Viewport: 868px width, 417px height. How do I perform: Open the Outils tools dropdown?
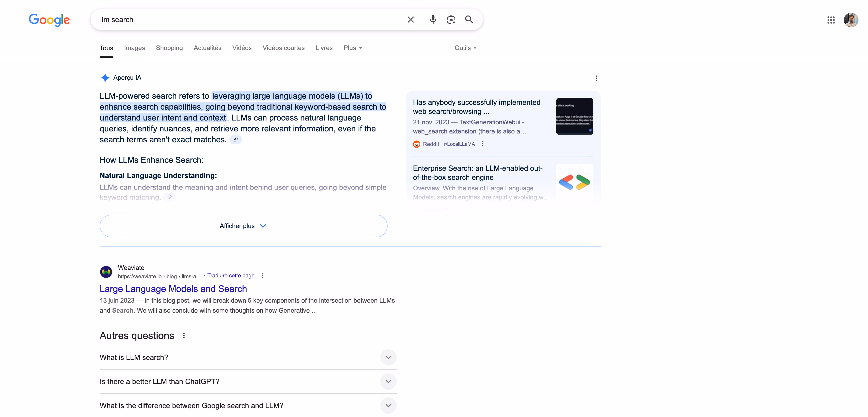465,48
